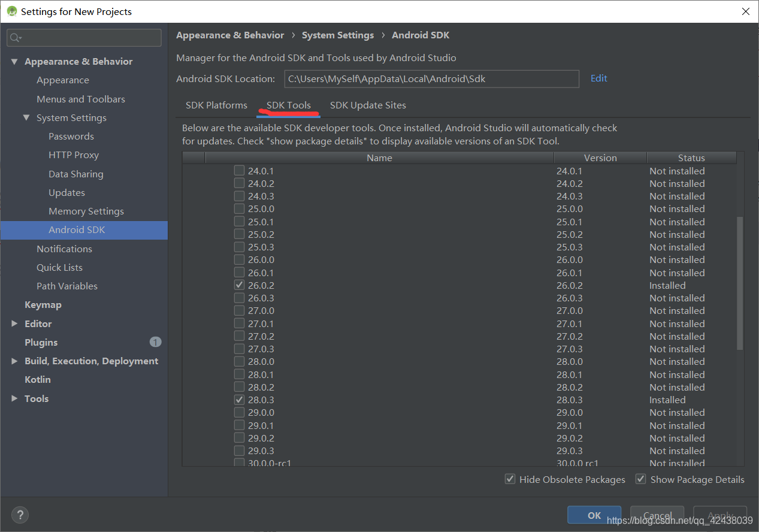
Task: Click the 25.0.3 version cell
Action: click(569, 247)
